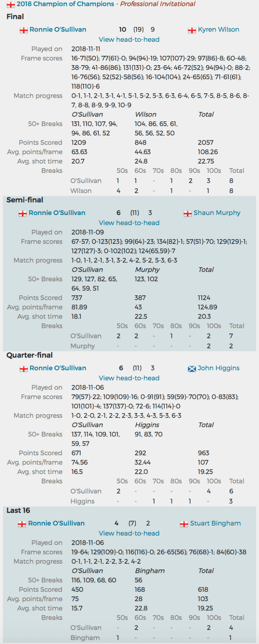View head-to-head for the Final match
This screenshot has width=259, height=644.
pos(129,40)
